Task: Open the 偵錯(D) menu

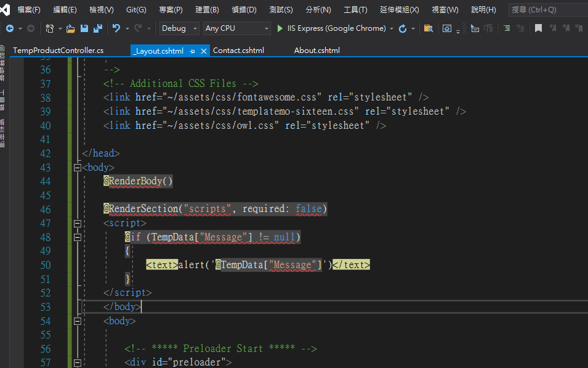Action: tap(244, 10)
